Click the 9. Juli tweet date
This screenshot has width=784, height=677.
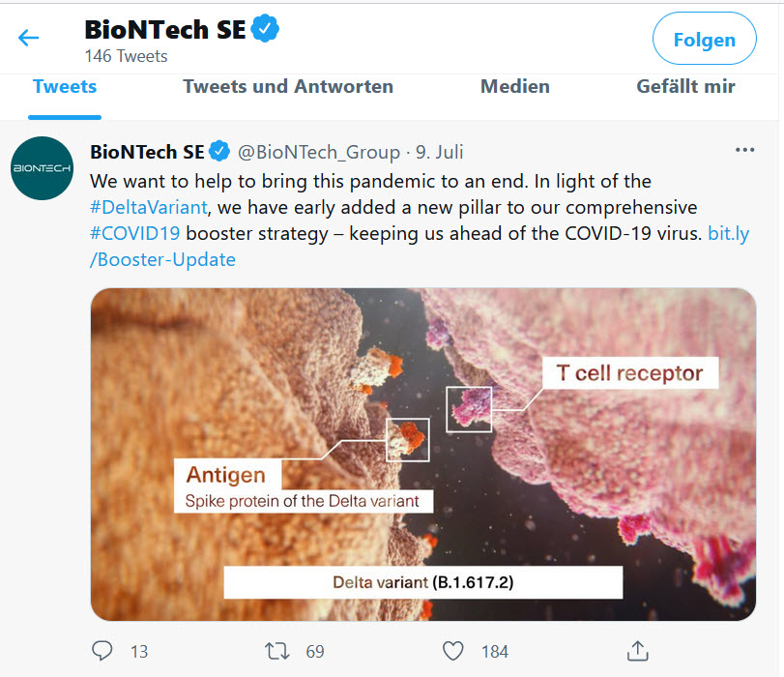pos(440,152)
